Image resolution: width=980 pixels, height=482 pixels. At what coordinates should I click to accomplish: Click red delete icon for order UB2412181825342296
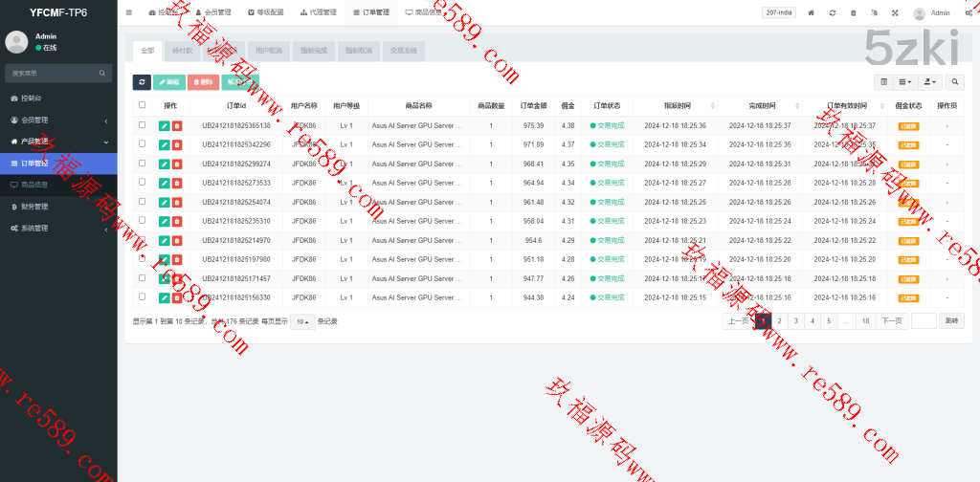click(x=177, y=144)
